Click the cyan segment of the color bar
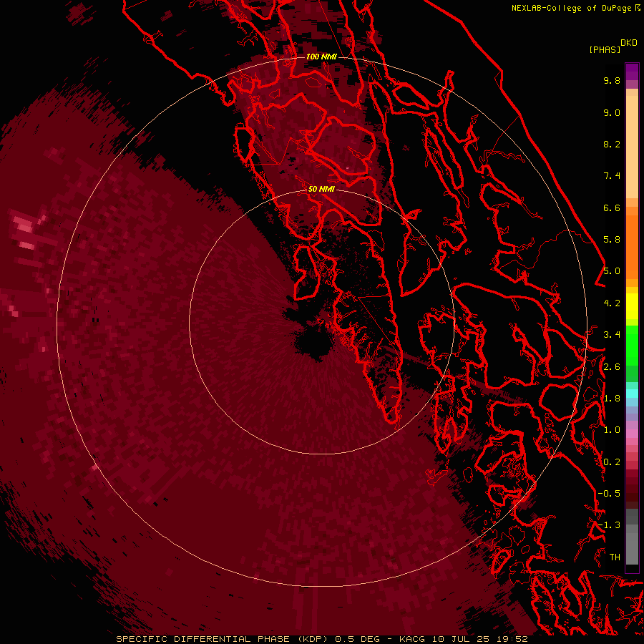Viewport: 644px width, 644px height. click(x=632, y=394)
